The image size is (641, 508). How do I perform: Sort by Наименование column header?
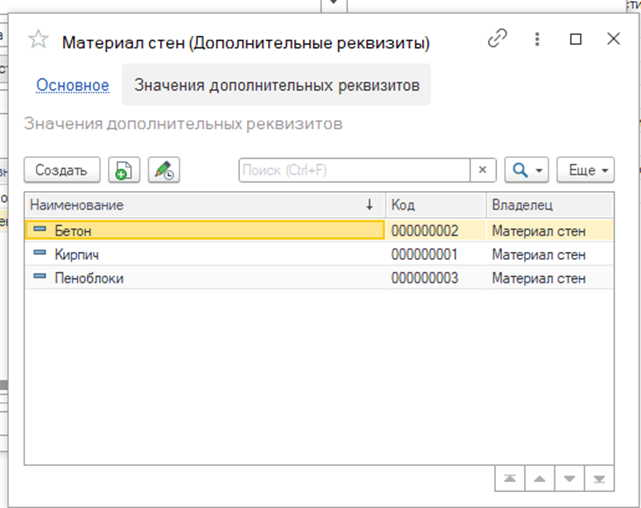click(x=204, y=205)
